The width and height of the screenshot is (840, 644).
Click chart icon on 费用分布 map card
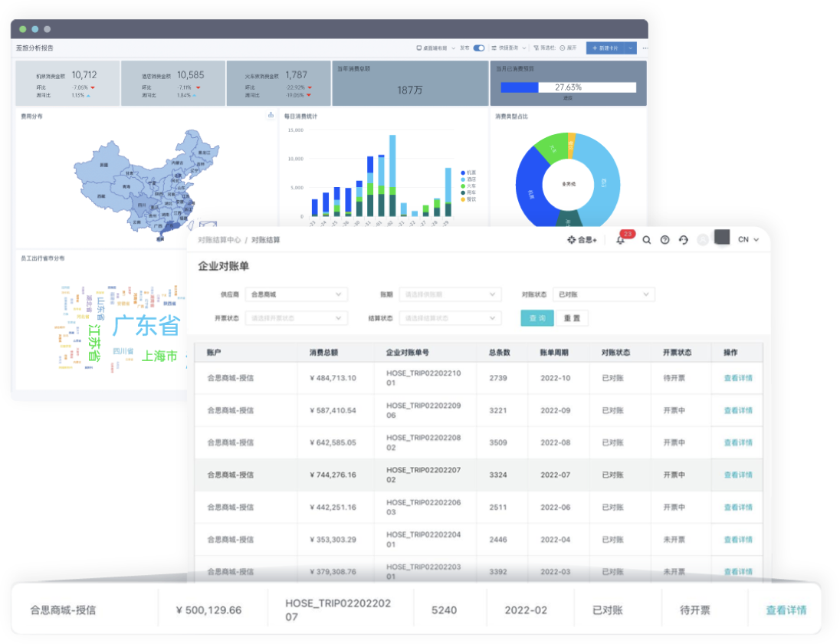coord(271,116)
